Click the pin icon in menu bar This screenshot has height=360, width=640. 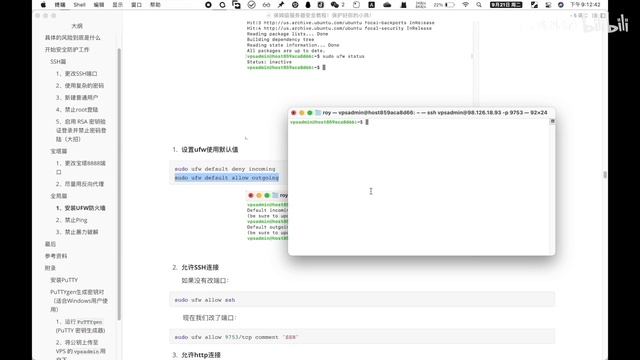click(281, 5)
